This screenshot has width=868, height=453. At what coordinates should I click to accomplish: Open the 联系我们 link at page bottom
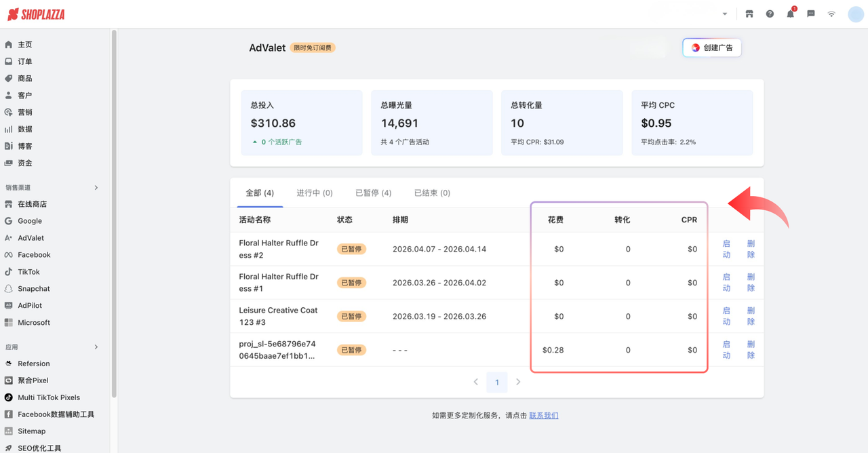[x=543, y=415]
